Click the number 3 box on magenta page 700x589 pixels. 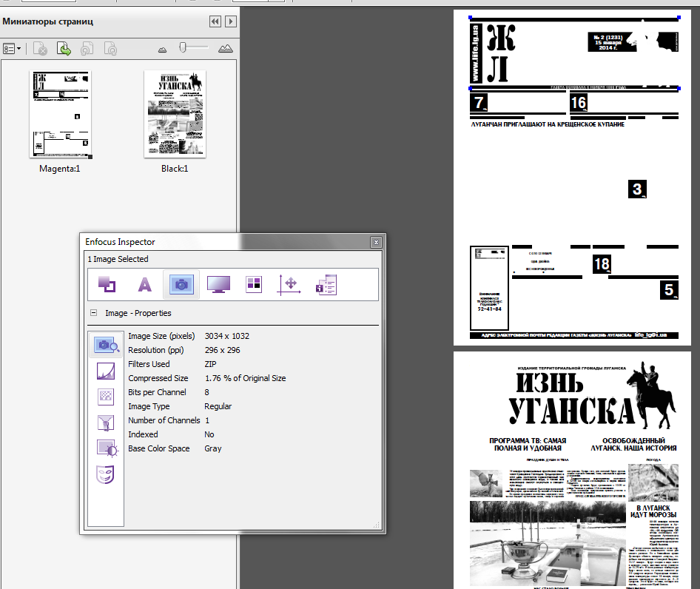[637, 189]
